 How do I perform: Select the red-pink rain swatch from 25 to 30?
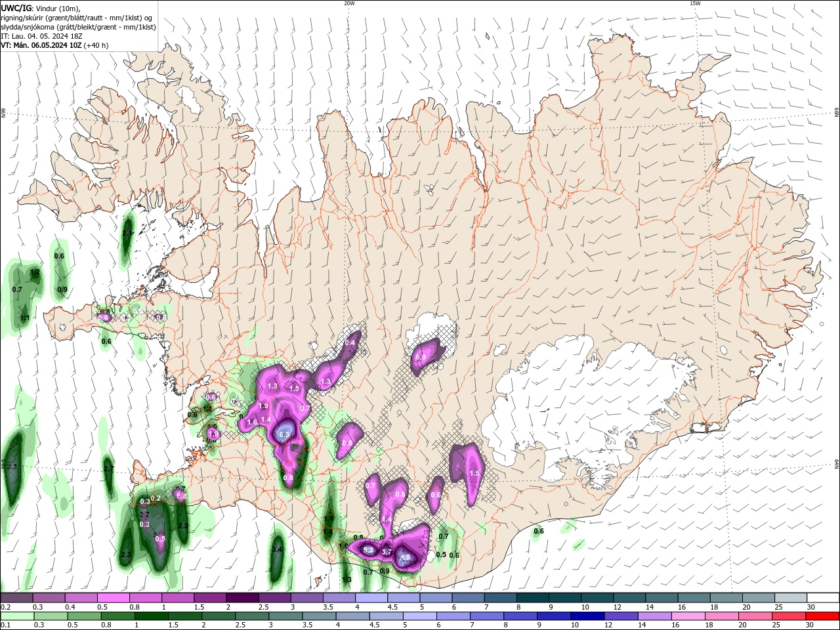coord(788,616)
